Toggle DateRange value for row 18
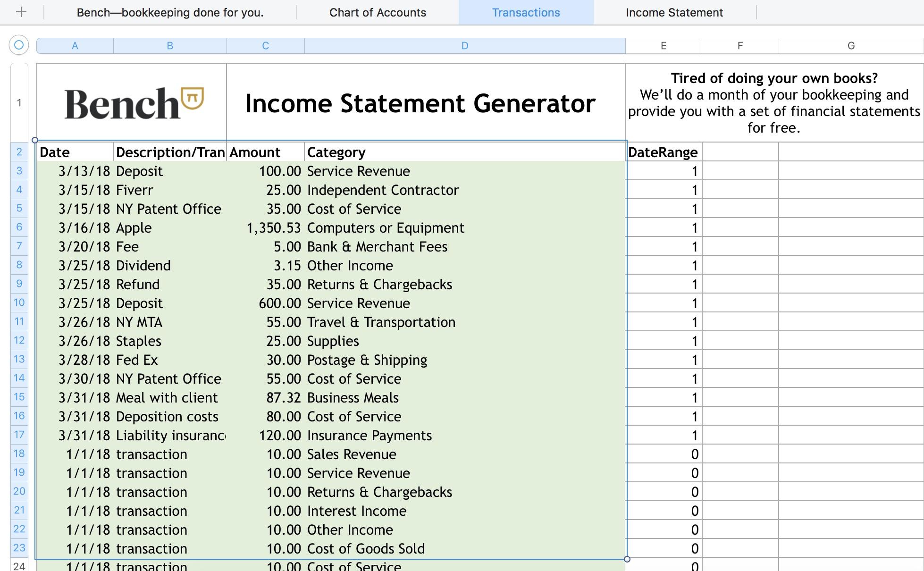 [x=662, y=454]
